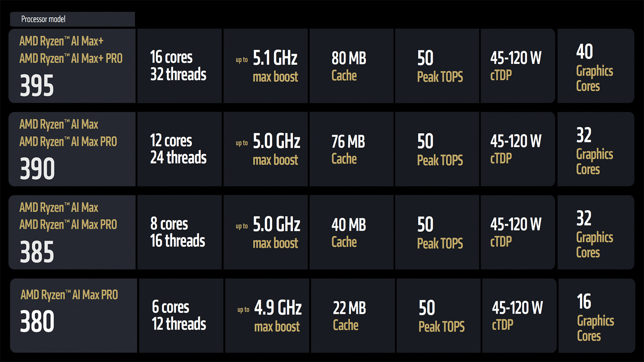Viewport: 644px width, 362px height.
Task: Click 45-120 W cTDP in the 380 row
Action: coord(519,316)
